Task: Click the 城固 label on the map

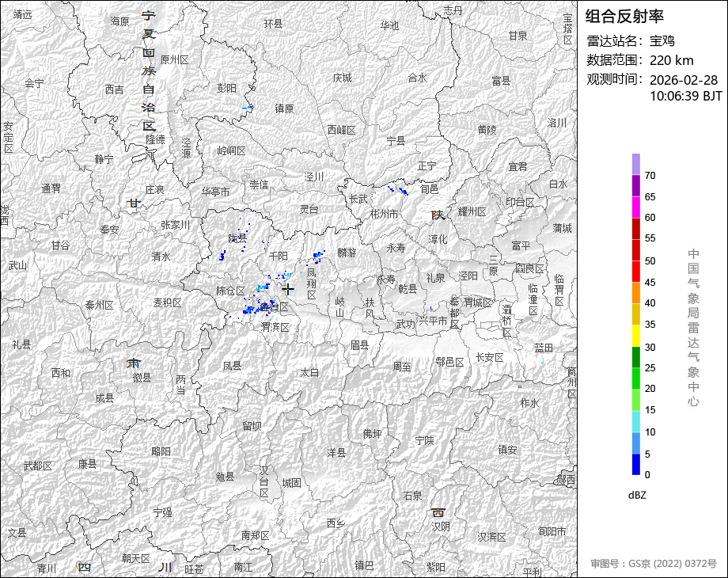Action: (x=291, y=483)
